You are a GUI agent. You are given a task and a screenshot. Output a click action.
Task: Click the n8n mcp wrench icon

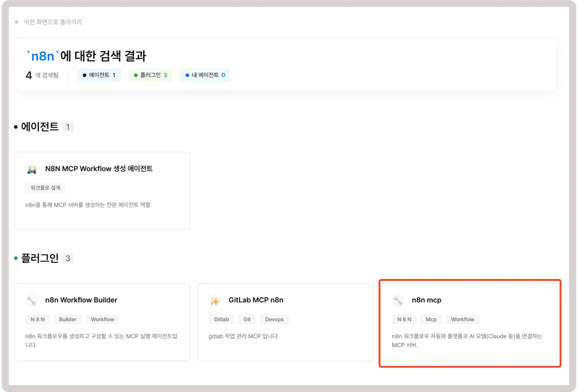point(398,300)
